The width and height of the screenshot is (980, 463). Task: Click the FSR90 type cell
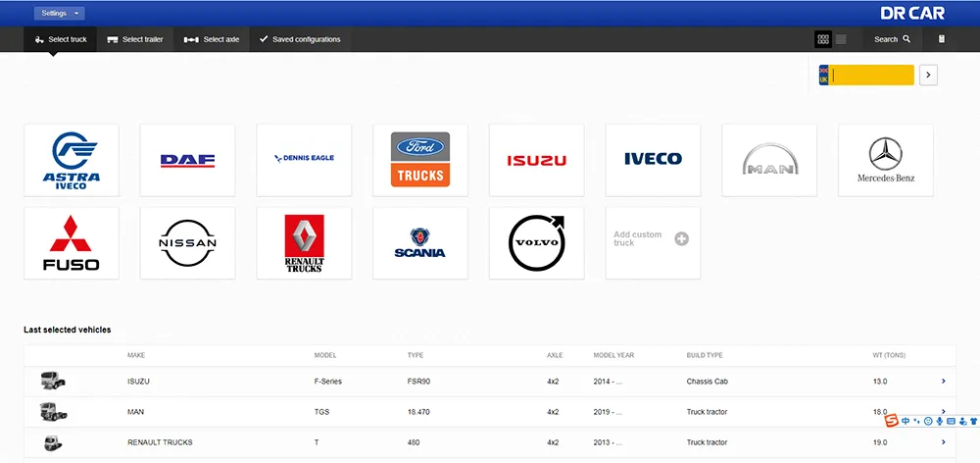tap(418, 382)
